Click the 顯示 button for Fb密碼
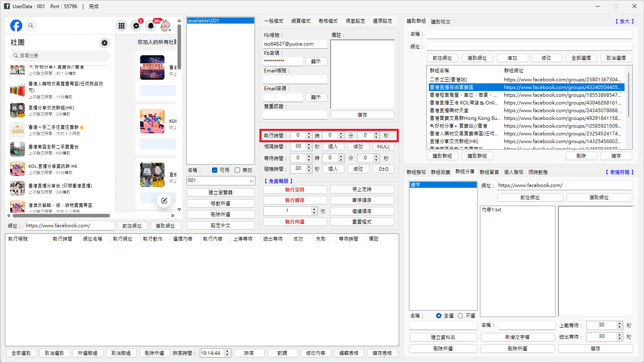644x363 pixels. 316,62
